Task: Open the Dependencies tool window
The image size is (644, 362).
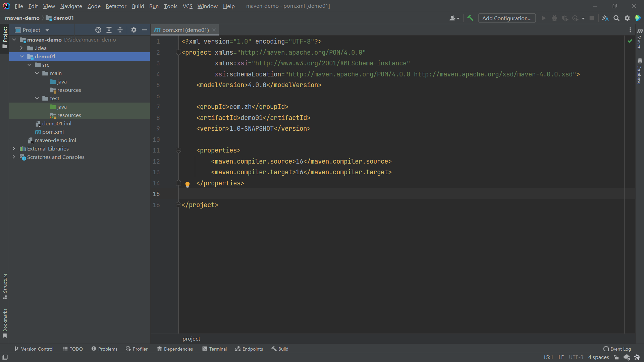Action: coord(175,349)
